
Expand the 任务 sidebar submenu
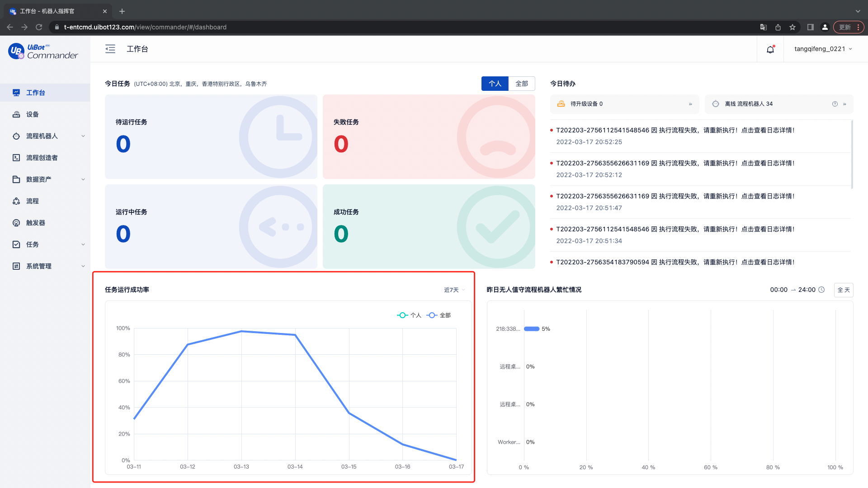pos(83,244)
